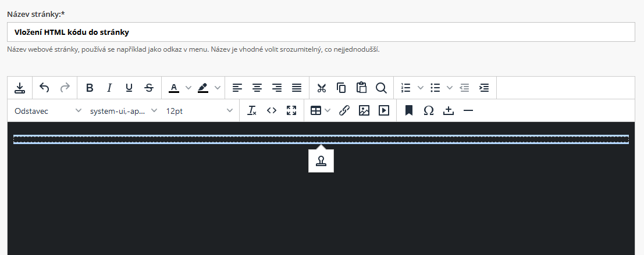This screenshot has height=255, width=644.
Task: Open the Odstavec block format dropdown
Action: (x=48, y=110)
